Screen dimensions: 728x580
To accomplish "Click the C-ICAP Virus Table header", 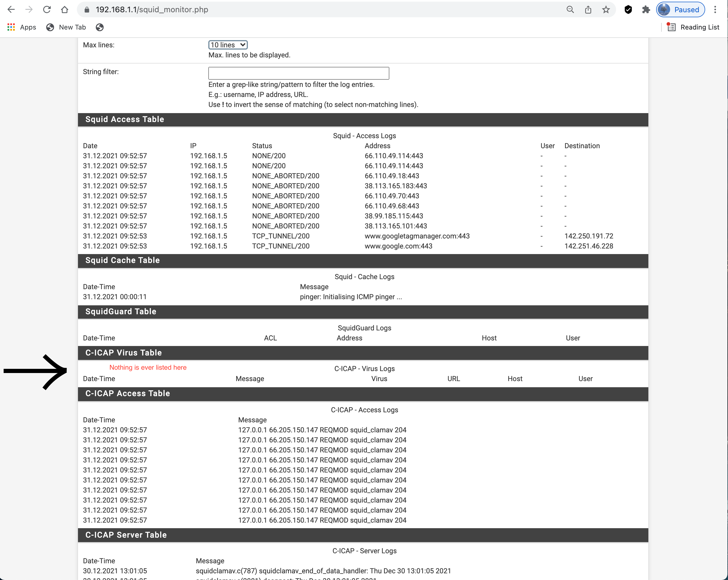I will (x=124, y=353).
